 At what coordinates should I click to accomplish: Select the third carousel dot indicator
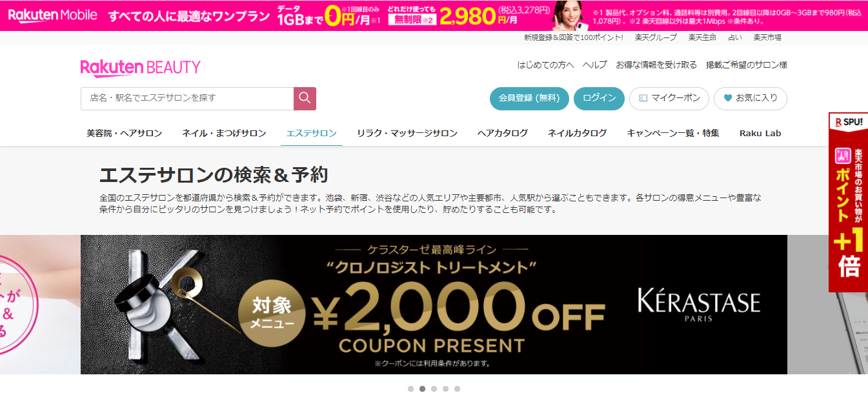tap(434, 389)
